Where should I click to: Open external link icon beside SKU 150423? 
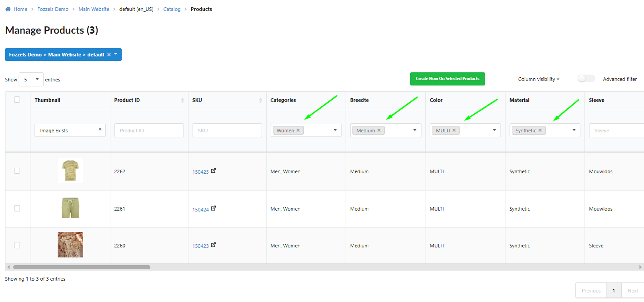[x=213, y=245]
